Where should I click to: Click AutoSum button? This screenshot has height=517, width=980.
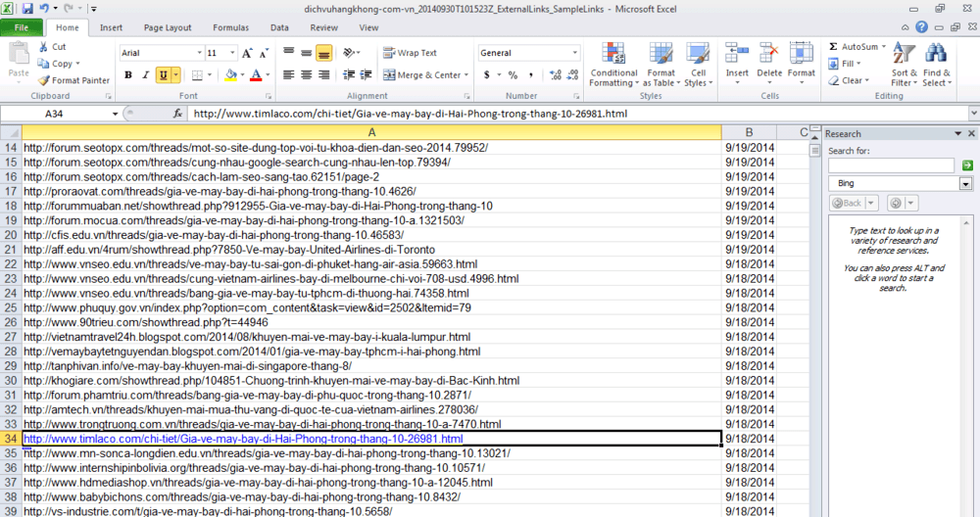click(857, 47)
